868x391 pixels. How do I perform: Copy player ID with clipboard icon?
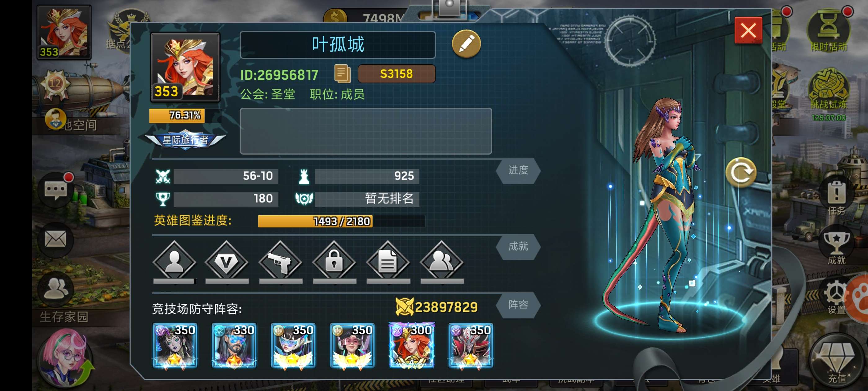[x=342, y=74]
